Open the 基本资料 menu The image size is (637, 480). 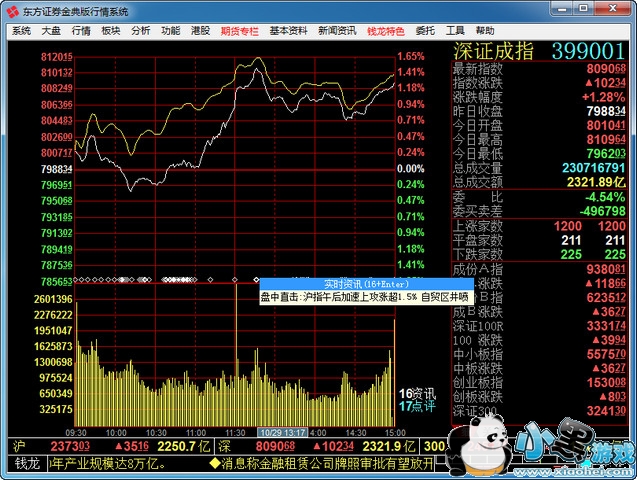coord(288,31)
